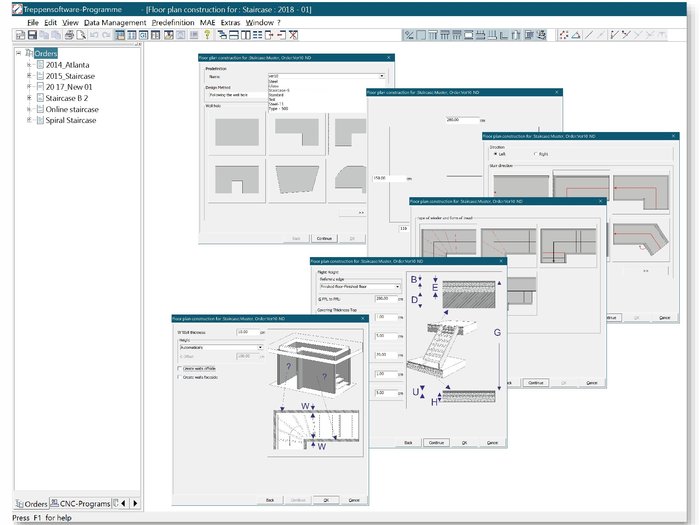Select the 20 17_New 01 order
Image resolution: width=700 pixels, height=525 pixels.
[69, 87]
